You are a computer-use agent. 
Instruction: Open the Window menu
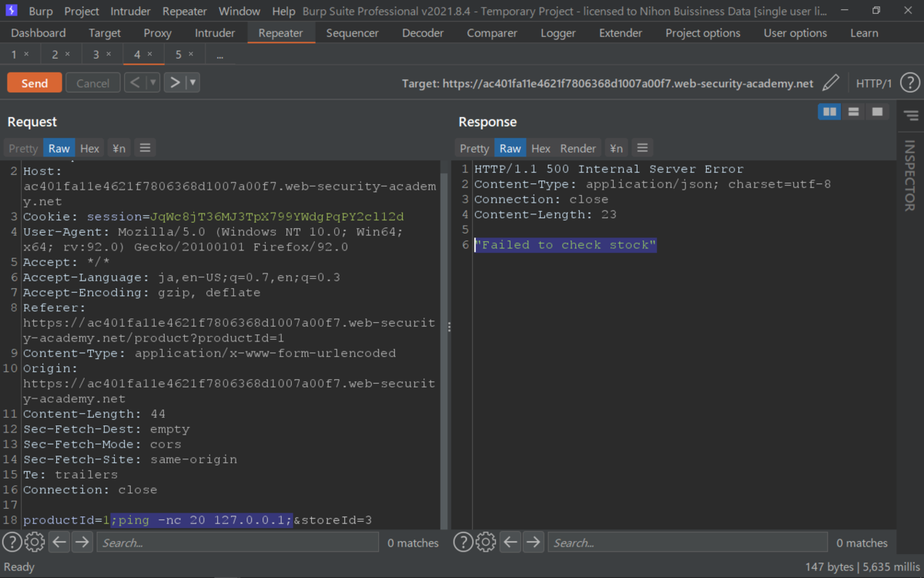(239, 11)
